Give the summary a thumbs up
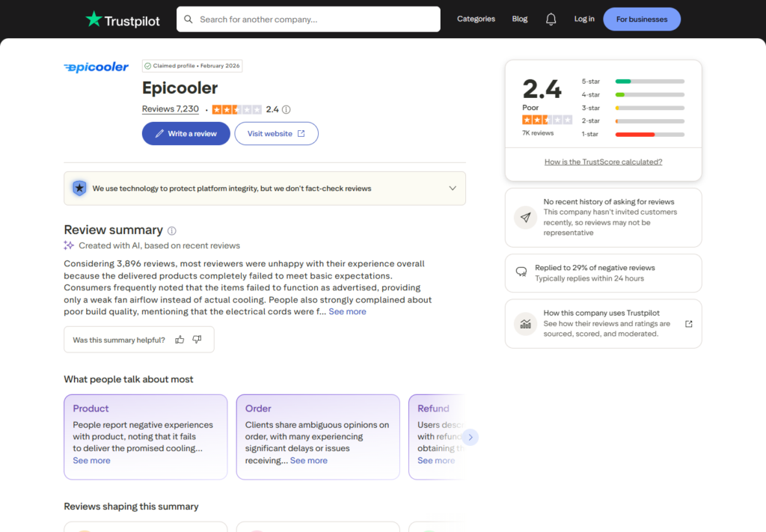This screenshot has height=532, width=766. click(x=180, y=340)
